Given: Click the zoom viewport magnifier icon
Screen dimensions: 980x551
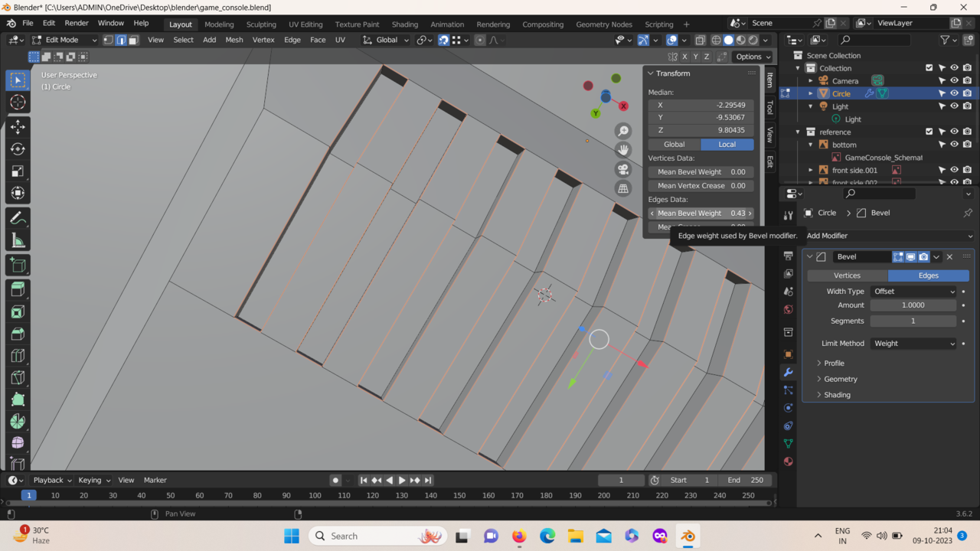Looking at the screenshot, I should [623, 131].
